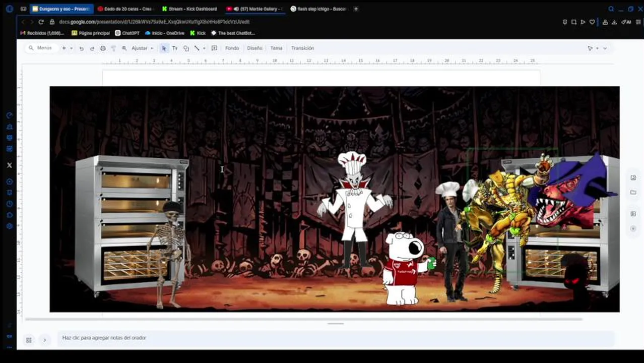Open The best ChatBot bookmark
The width and height of the screenshot is (644, 363).
pos(233,33)
